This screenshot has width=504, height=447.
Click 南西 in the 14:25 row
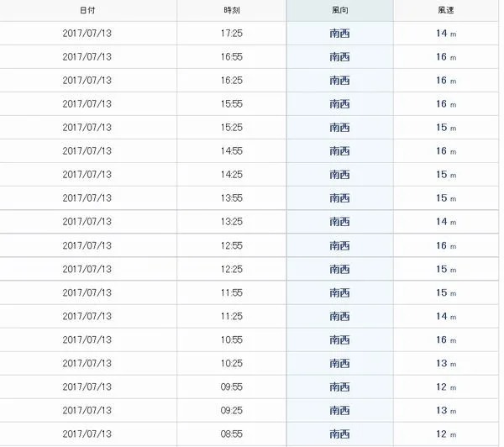[339, 175]
